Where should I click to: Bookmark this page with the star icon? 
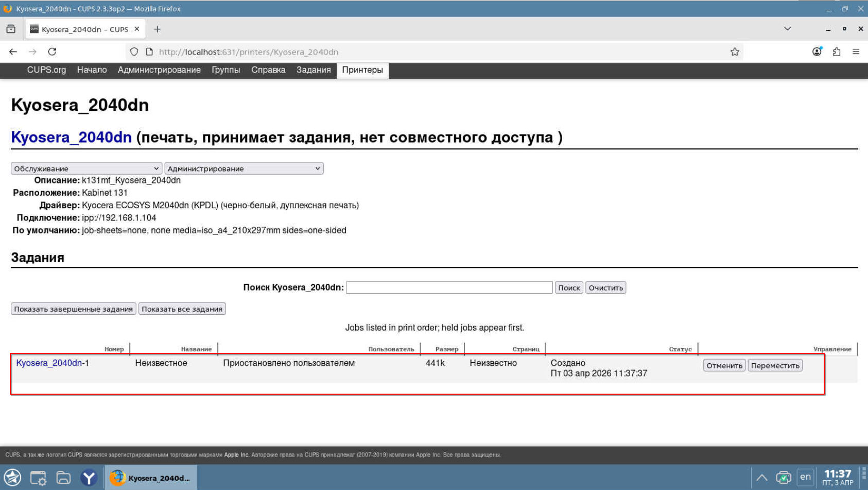click(x=734, y=52)
